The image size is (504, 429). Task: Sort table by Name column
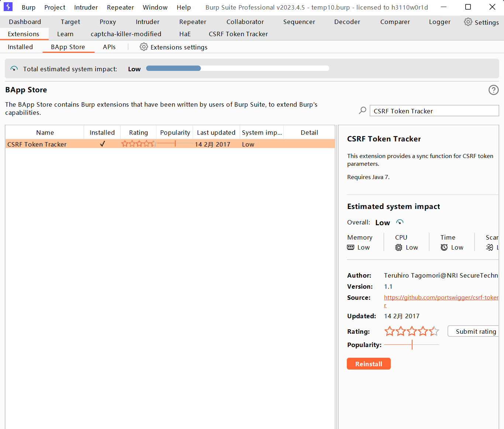click(x=45, y=133)
